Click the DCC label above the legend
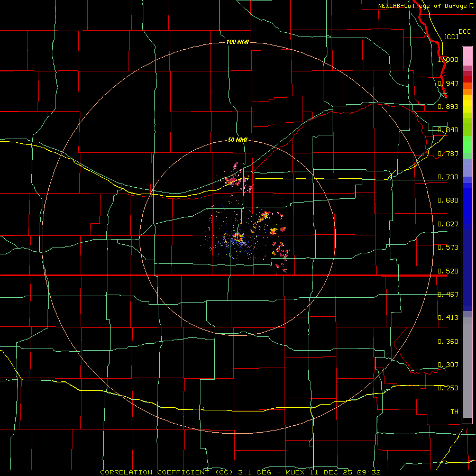 (464, 32)
